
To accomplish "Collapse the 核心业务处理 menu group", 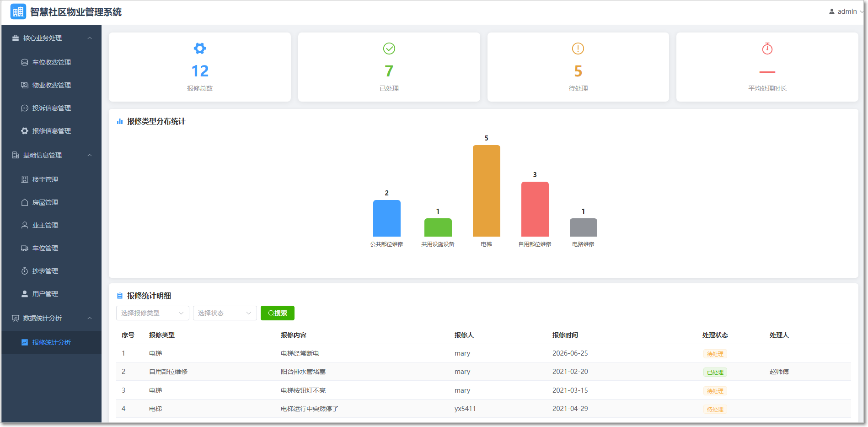I will (90, 38).
